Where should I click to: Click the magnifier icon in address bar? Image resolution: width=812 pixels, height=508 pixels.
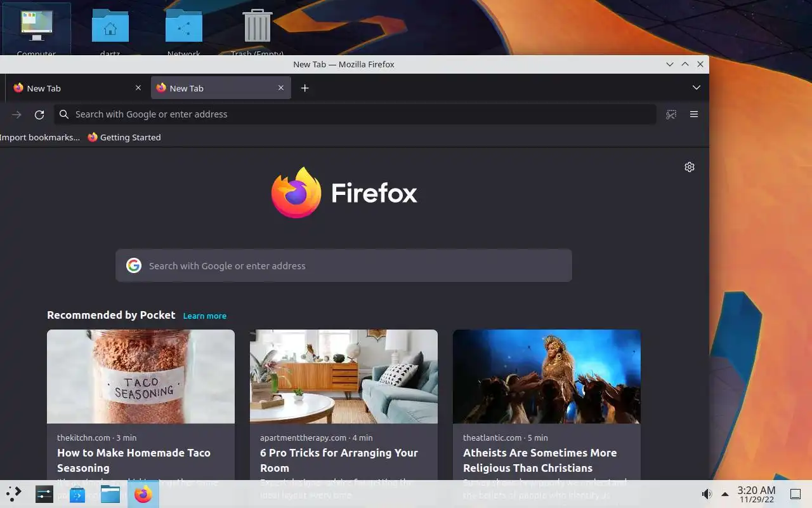pos(64,114)
